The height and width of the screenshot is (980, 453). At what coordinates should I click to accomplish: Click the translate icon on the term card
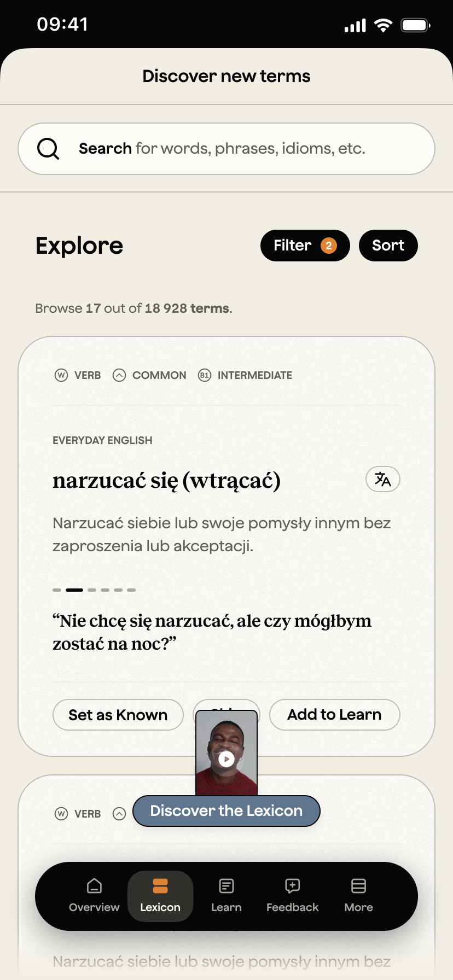(x=382, y=480)
